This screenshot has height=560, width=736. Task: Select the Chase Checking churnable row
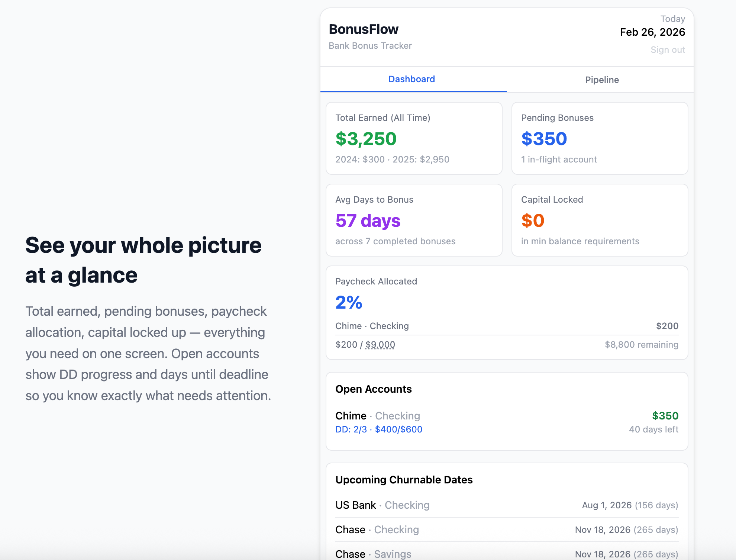506,530
